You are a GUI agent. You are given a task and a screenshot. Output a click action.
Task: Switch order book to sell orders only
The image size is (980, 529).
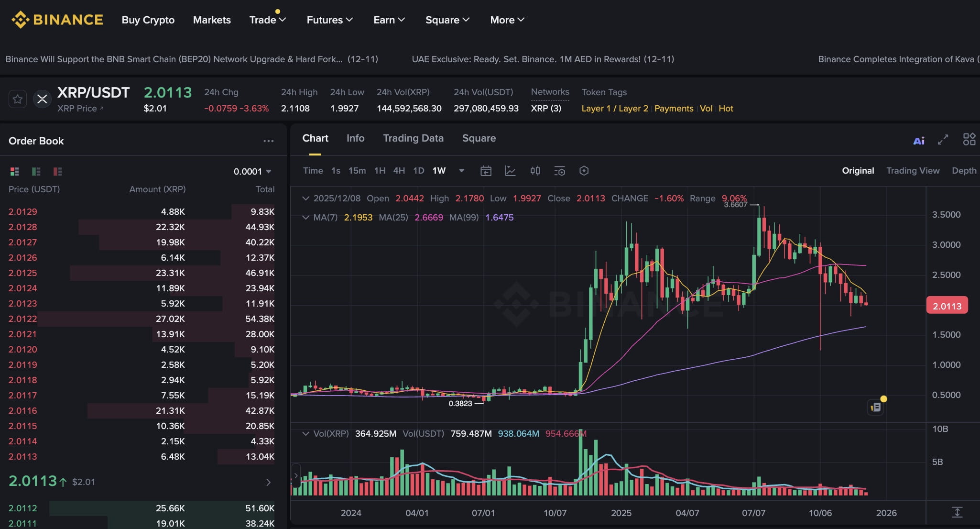57,171
